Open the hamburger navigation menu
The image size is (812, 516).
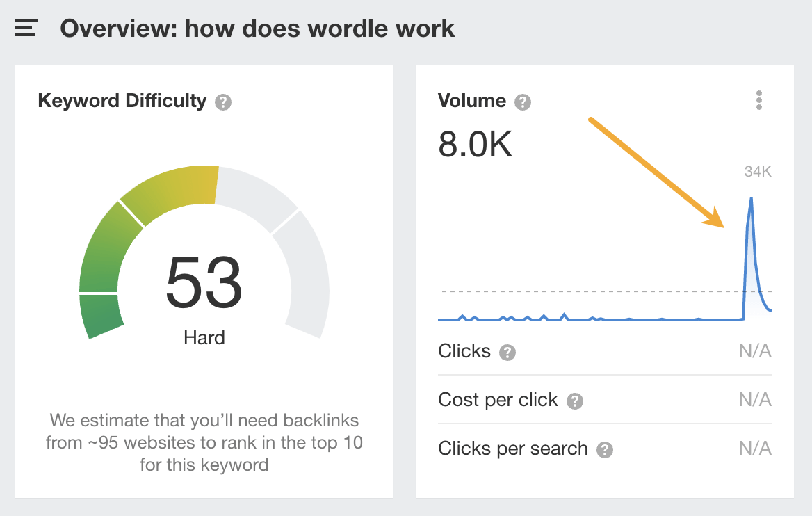point(25,29)
